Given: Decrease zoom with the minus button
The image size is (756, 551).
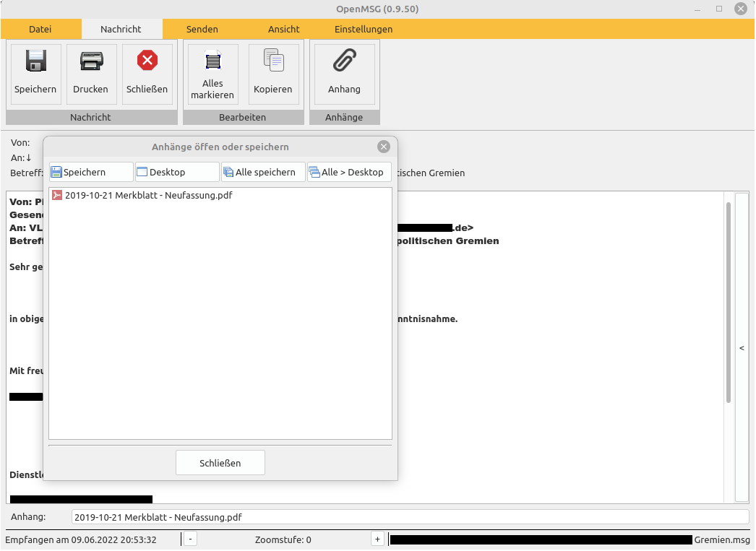Looking at the screenshot, I should point(189,539).
